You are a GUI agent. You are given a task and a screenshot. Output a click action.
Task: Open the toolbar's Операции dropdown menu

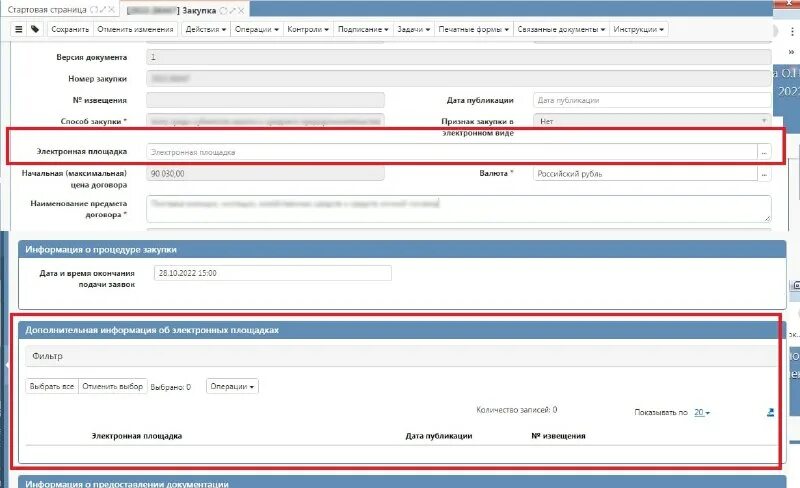(257, 29)
